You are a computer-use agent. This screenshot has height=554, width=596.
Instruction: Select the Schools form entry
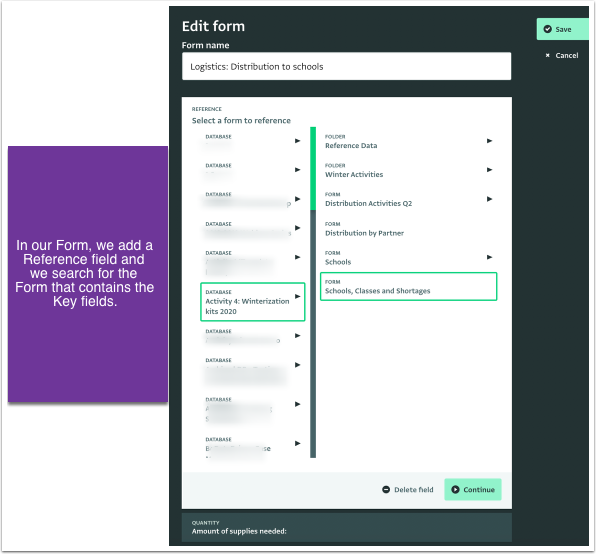click(x=408, y=258)
